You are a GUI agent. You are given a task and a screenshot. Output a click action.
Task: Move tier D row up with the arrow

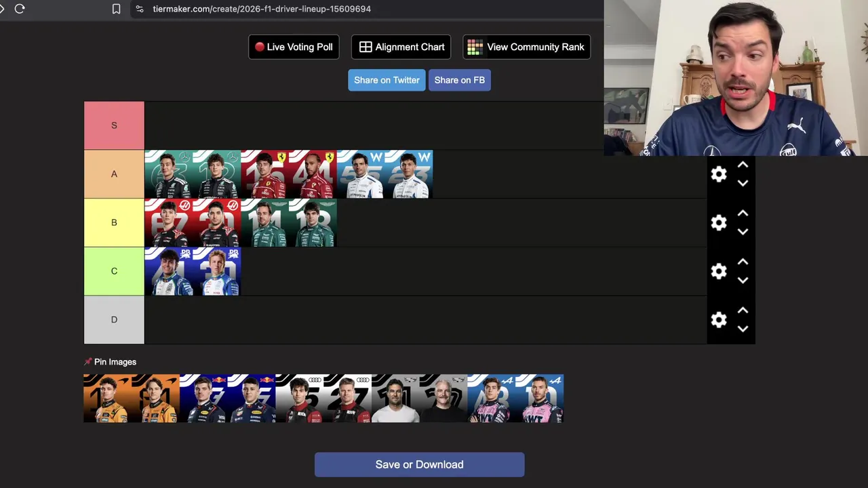pos(743,310)
